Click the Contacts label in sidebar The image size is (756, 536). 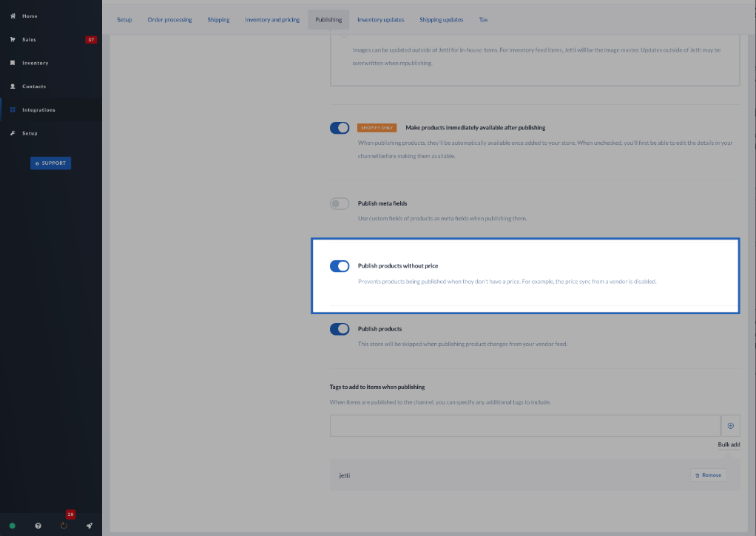pyautogui.click(x=34, y=86)
